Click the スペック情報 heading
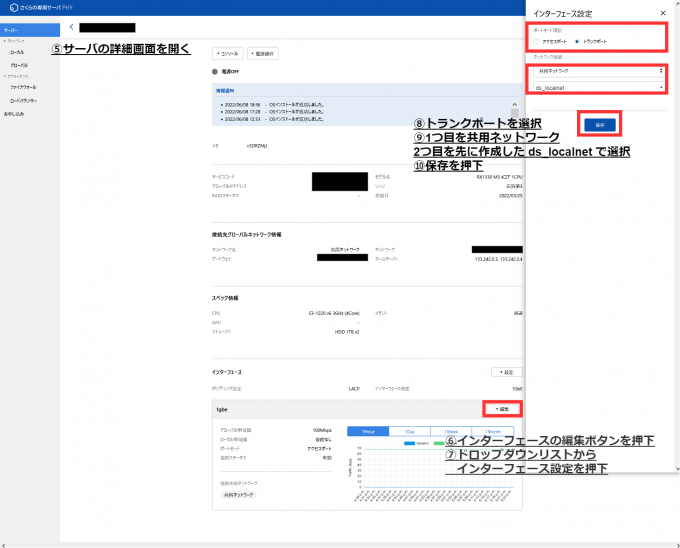The image size is (680, 548). 225,298
